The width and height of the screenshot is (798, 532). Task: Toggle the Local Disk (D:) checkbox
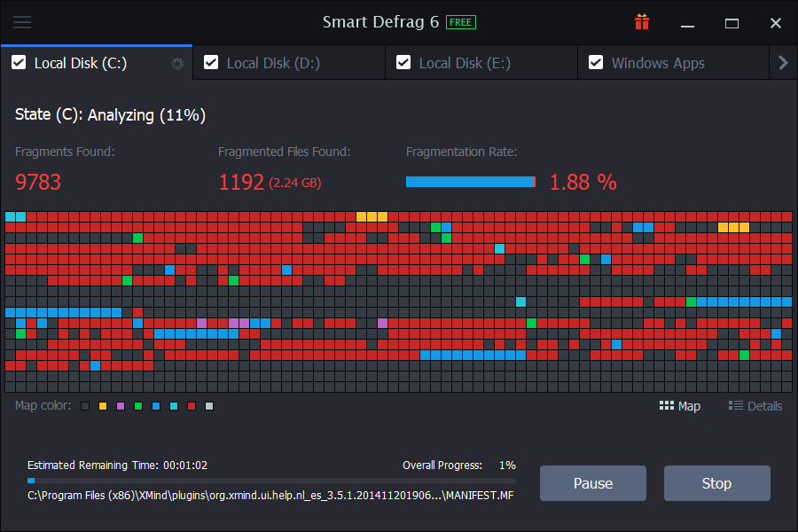(211, 63)
